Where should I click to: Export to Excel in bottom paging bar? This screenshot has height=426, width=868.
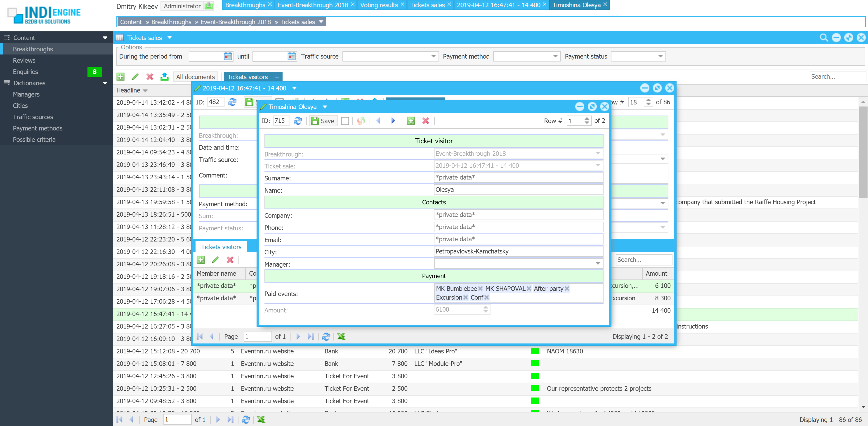coord(261,419)
